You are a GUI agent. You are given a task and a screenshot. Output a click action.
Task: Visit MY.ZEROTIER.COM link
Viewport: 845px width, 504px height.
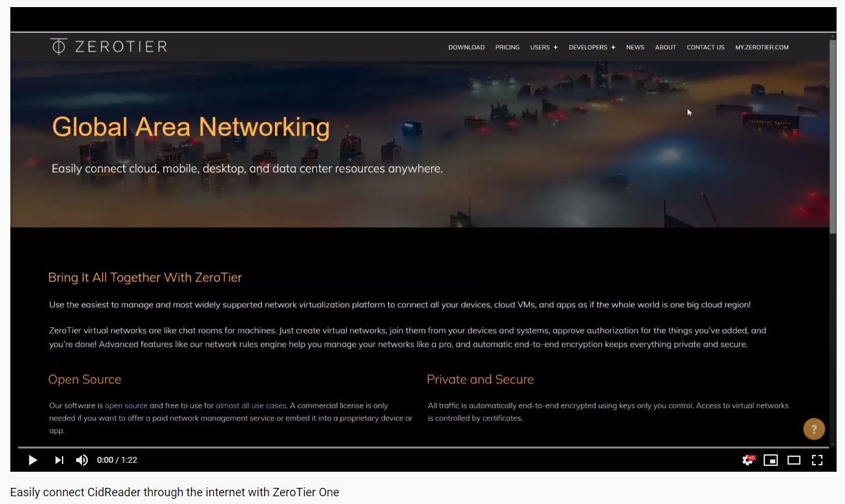point(762,47)
